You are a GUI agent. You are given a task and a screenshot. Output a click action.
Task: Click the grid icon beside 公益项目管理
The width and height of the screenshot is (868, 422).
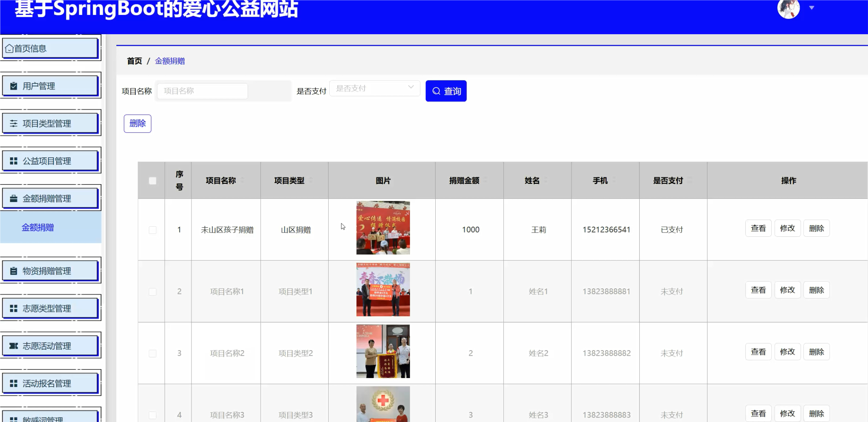point(14,161)
